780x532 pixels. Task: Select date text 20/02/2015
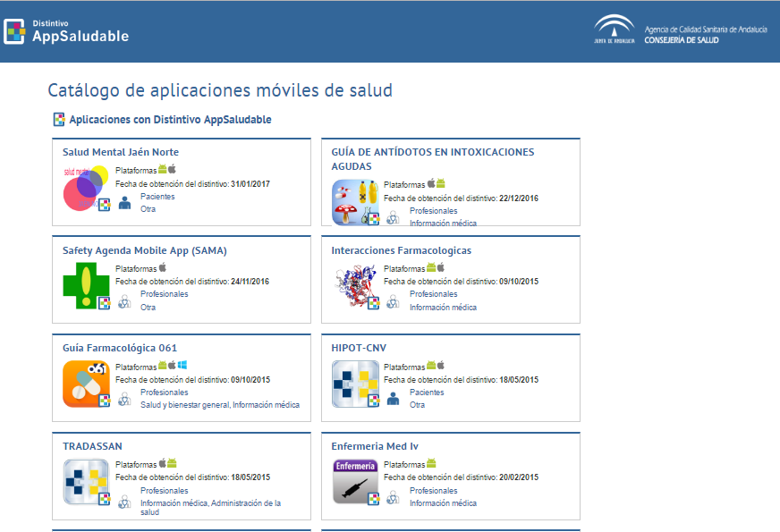pos(519,477)
